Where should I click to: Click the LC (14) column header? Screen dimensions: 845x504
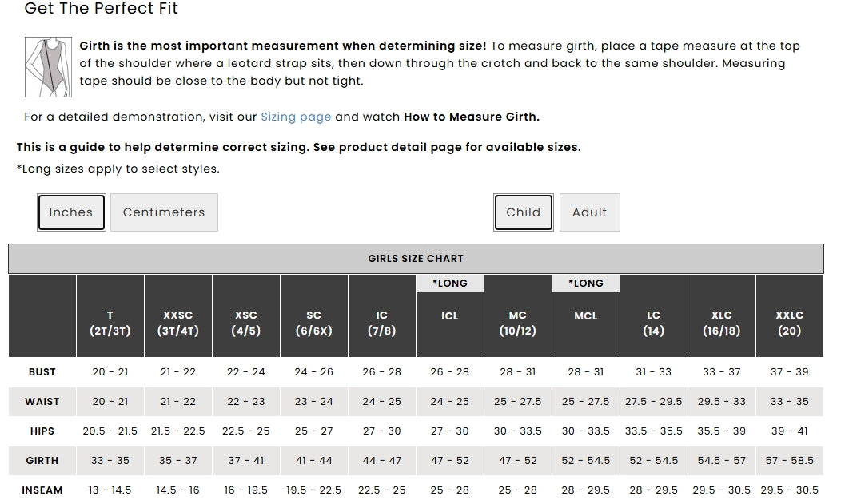click(x=654, y=316)
